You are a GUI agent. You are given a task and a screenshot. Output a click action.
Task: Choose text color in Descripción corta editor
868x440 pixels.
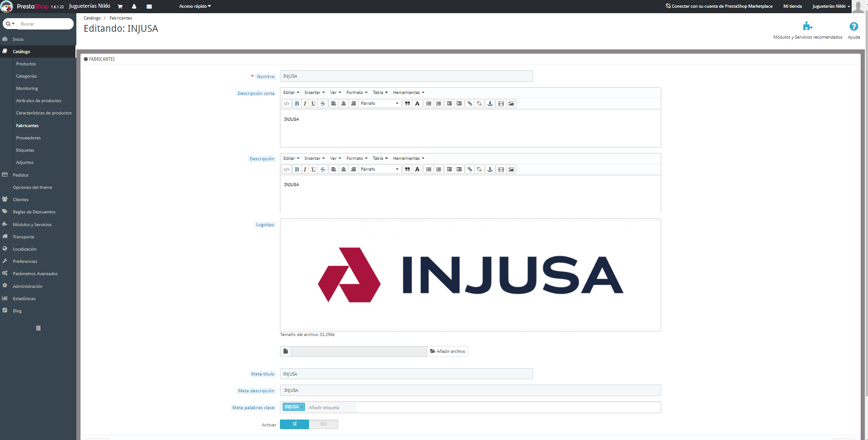tap(417, 104)
